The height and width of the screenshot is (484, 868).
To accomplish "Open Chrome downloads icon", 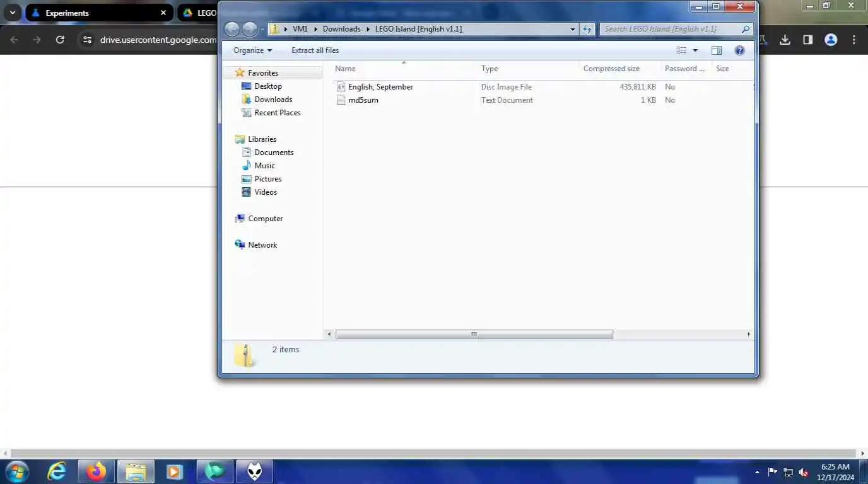I will pyautogui.click(x=785, y=40).
